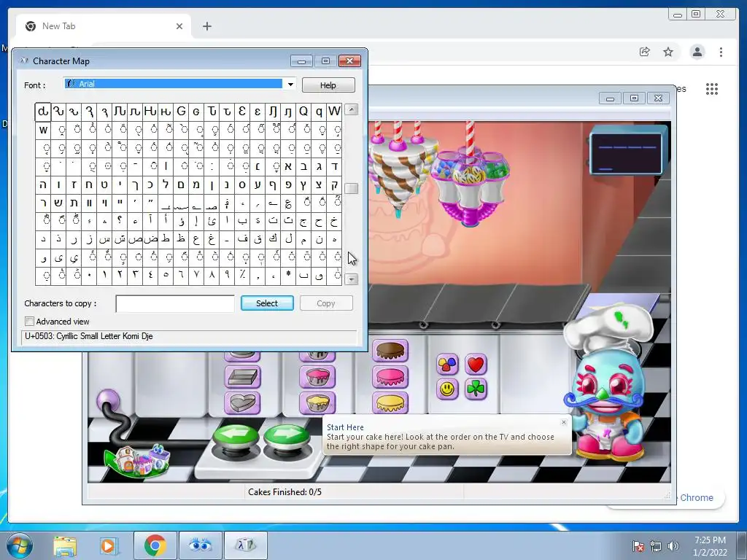Bookmark the page with the star icon

pos(668,52)
